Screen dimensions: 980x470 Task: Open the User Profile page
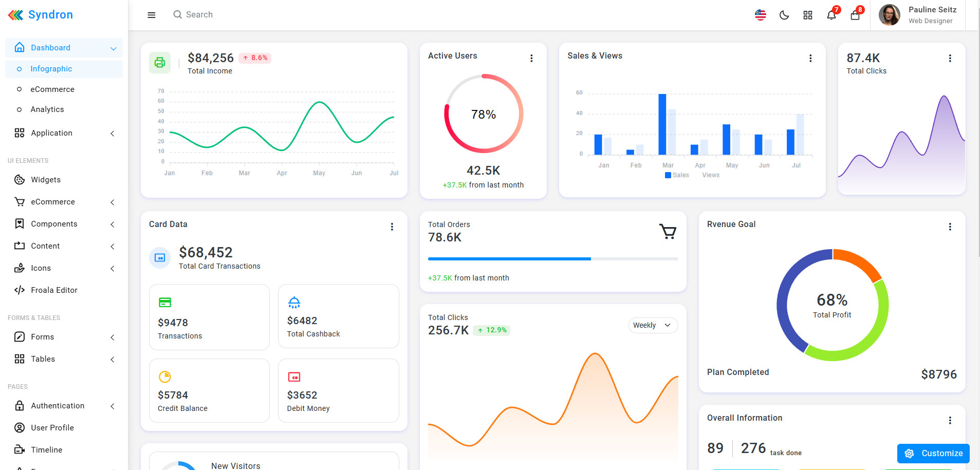64,428
